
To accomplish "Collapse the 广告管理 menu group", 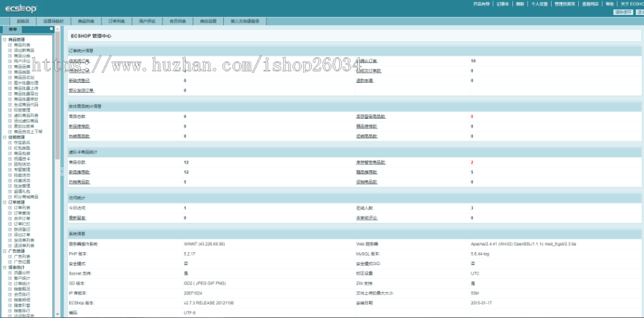I will click(x=4, y=251).
